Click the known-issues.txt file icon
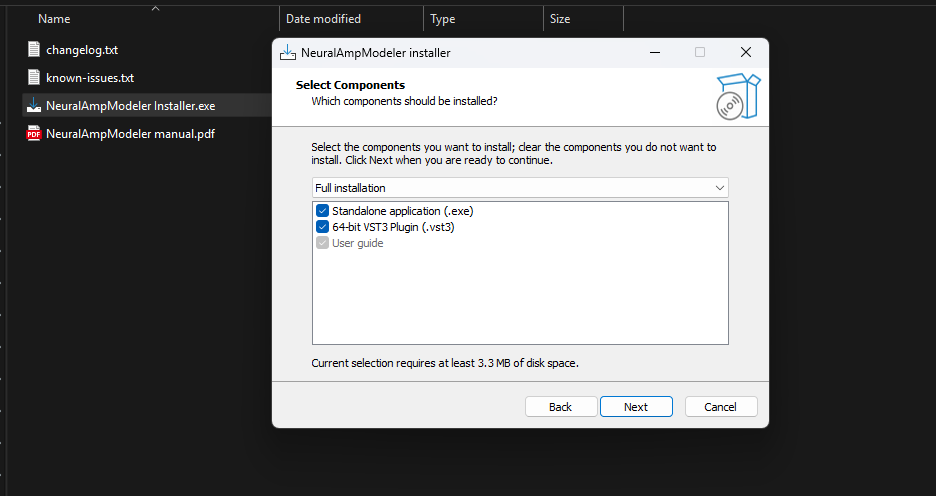 [x=33, y=77]
